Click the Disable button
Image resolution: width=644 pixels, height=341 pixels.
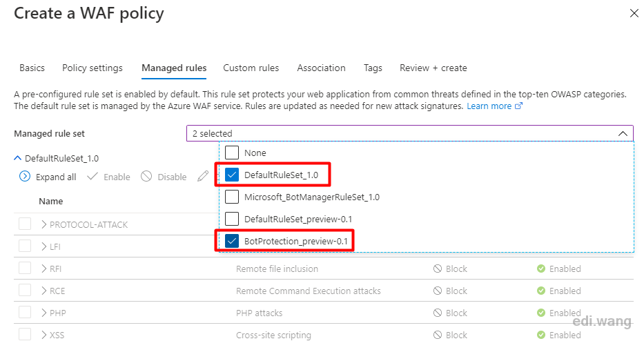point(164,177)
